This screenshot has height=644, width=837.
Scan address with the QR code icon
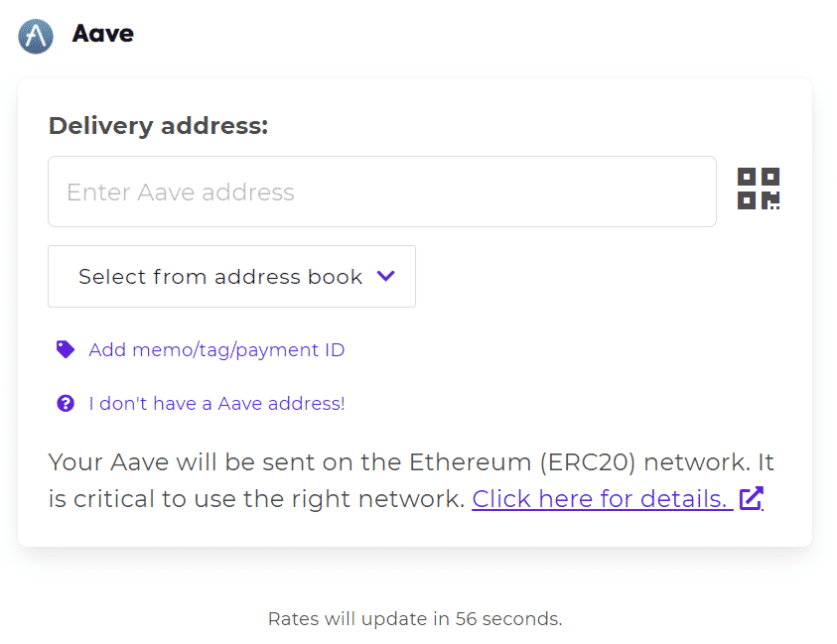[759, 189]
